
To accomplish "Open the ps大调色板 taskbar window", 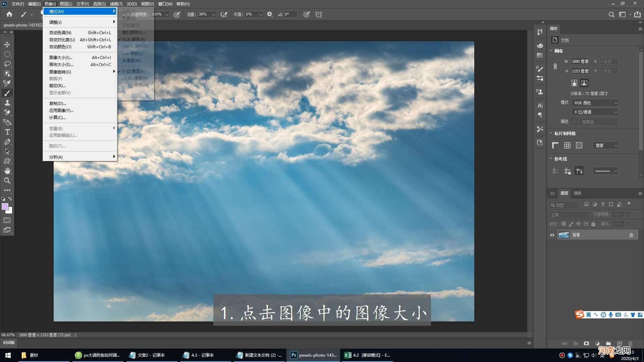I will pyautogui.click(x=98, y=355).
